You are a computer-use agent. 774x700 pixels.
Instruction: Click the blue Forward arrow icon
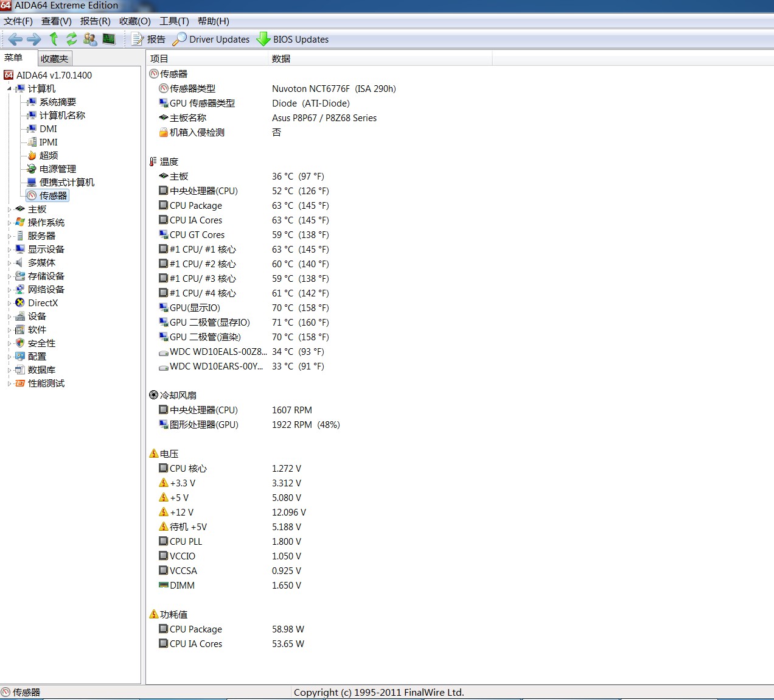[34, 40]
